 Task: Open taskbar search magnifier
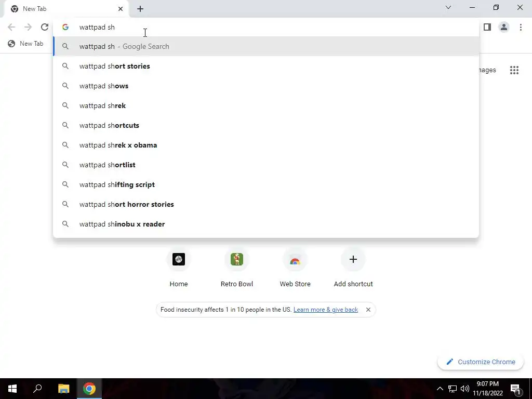[x=37, y=389]
